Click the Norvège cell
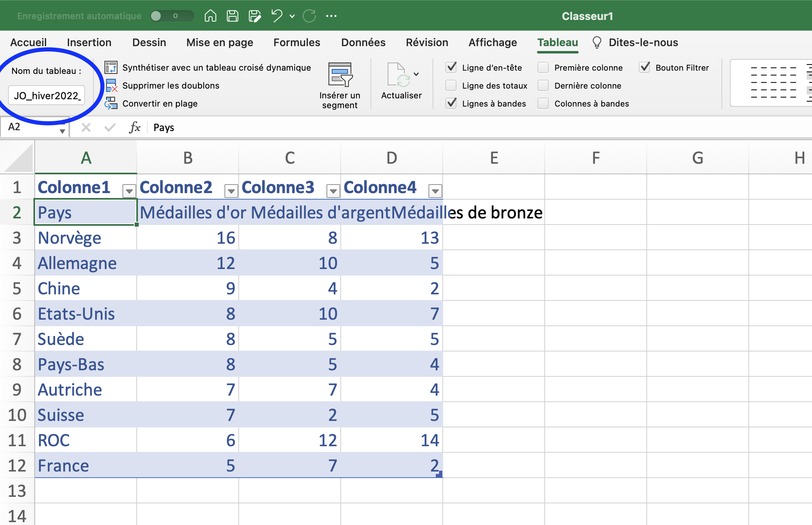 86,238
